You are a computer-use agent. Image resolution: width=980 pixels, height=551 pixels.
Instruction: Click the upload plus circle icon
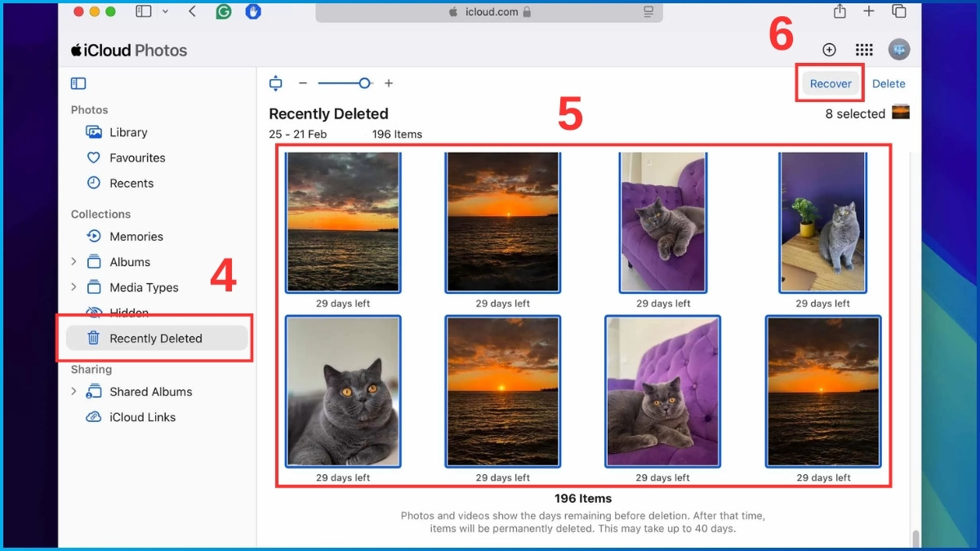pos(829,50)
